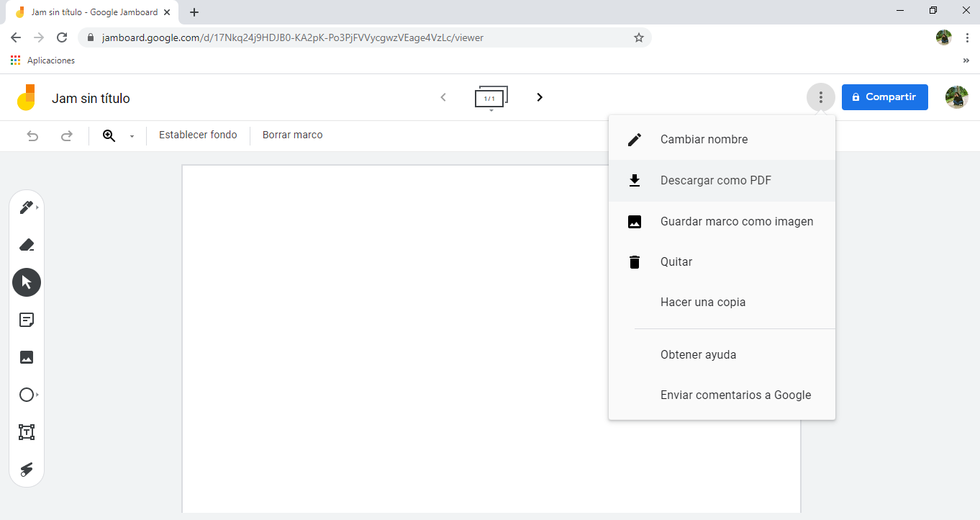Expand the Pen tool options arrow
Viewport: 980px width, 520px height.
pos(37,207)
